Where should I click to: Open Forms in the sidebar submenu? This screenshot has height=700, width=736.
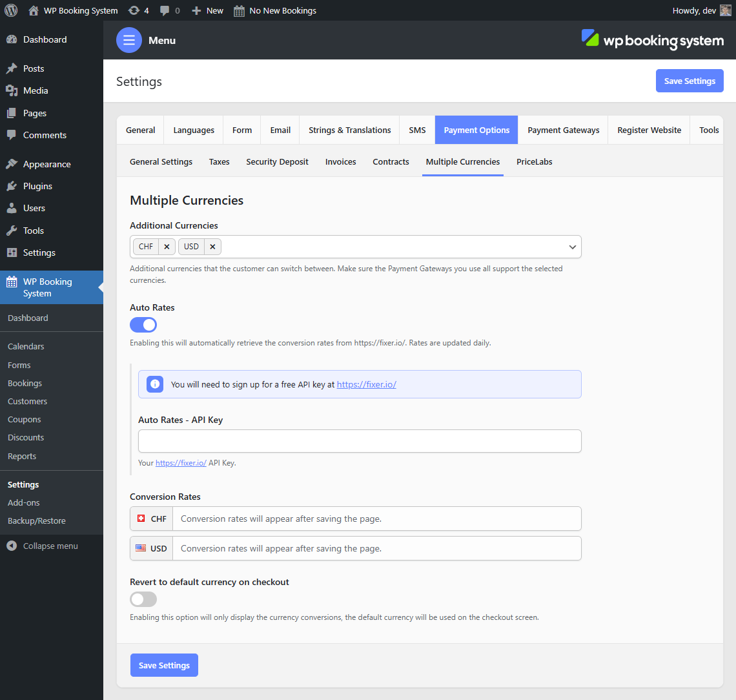[x=19, y=365]
